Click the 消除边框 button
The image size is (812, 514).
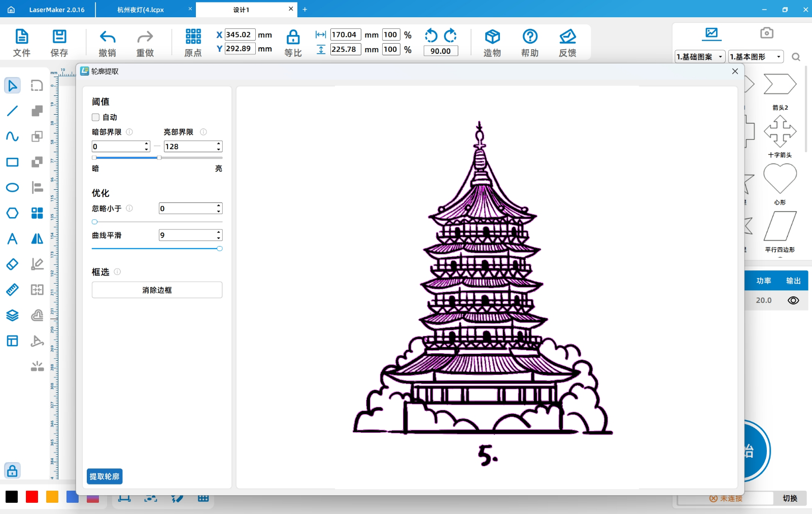tap(156, 290)
